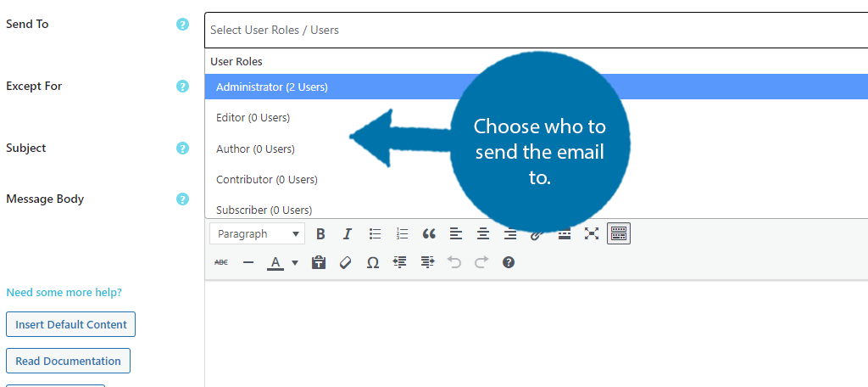The image size is (868, 387).
Task: Toggle the second toolbar row
Action: click(x=618, y=234)
